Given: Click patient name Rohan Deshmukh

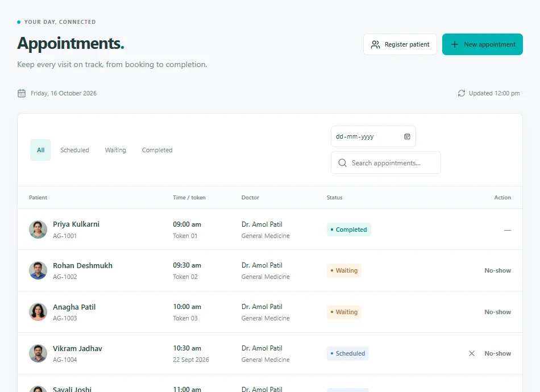Looking at the screenshot, I should tap(82, 266).
